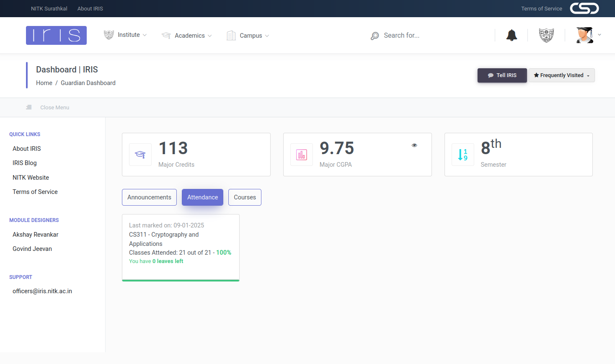This screenshot has width=615, height=364.
Task: Open NITK Website quick link
Action: (x=31, y=178)
